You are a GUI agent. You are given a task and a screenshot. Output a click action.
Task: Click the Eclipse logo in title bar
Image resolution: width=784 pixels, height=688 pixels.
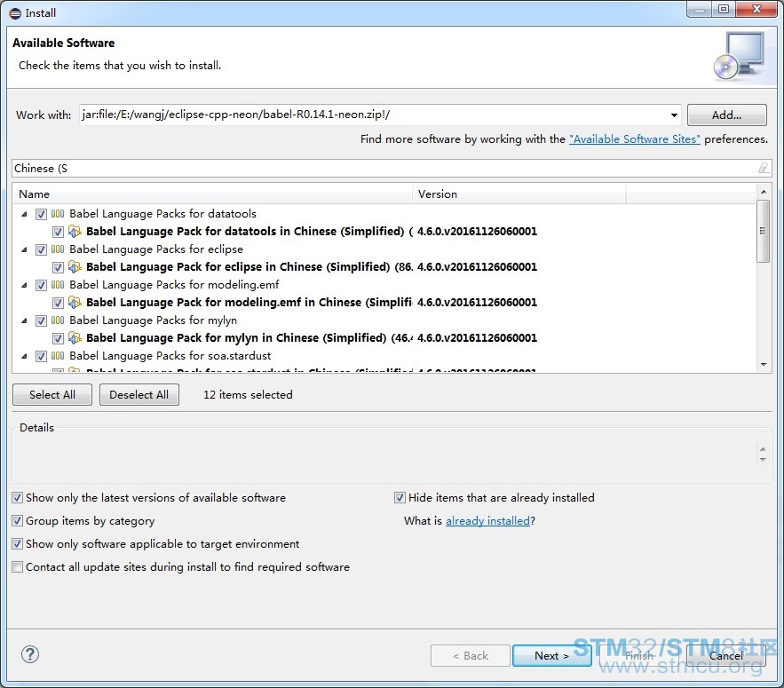(x=15, y=13)
